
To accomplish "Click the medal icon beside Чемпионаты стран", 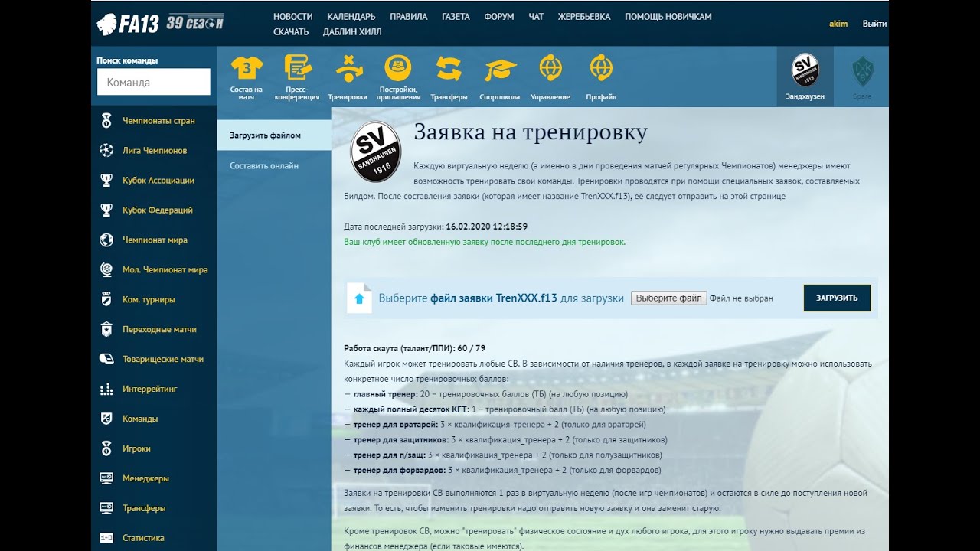I will click(106, 121).
